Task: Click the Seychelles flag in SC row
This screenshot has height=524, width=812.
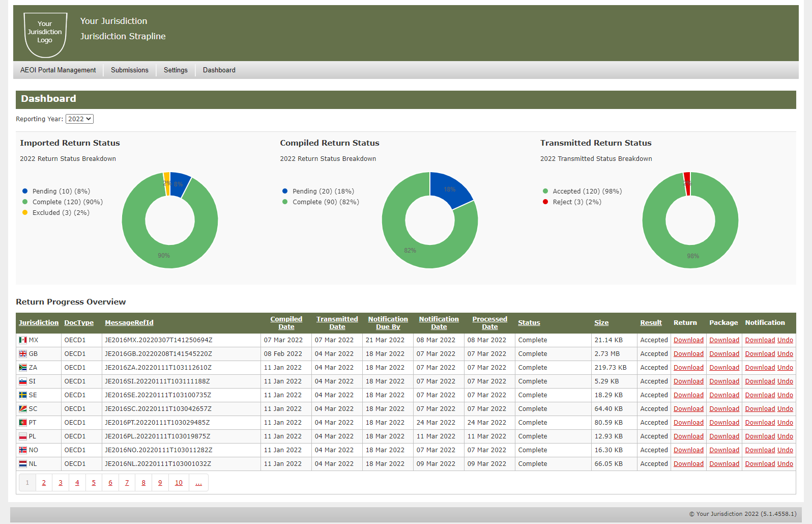Action: [23, 409]
